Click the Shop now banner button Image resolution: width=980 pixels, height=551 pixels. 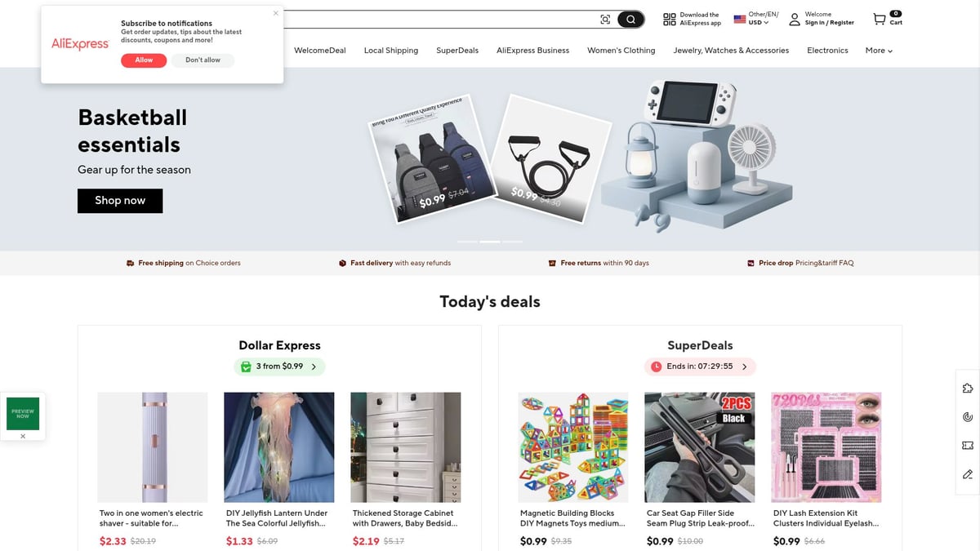point(120,201)
